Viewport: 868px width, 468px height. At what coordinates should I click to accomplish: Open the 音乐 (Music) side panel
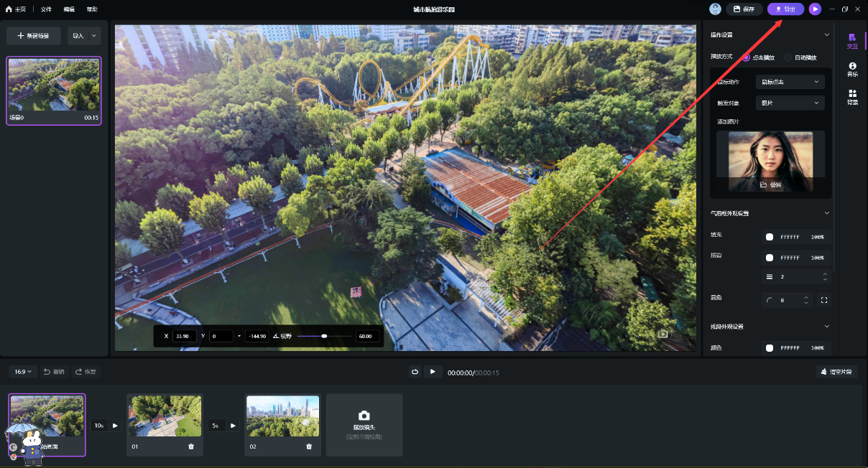point(852,69)
